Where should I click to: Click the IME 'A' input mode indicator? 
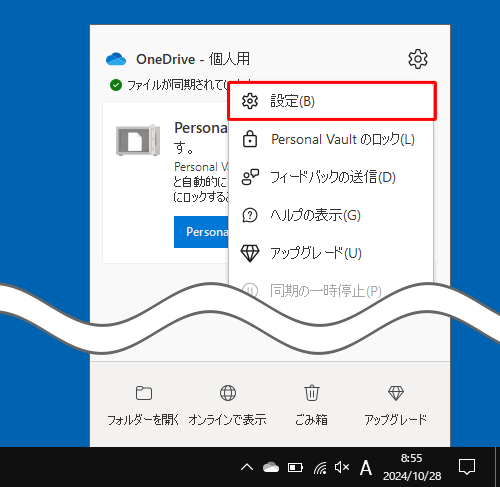pos(366,468)
